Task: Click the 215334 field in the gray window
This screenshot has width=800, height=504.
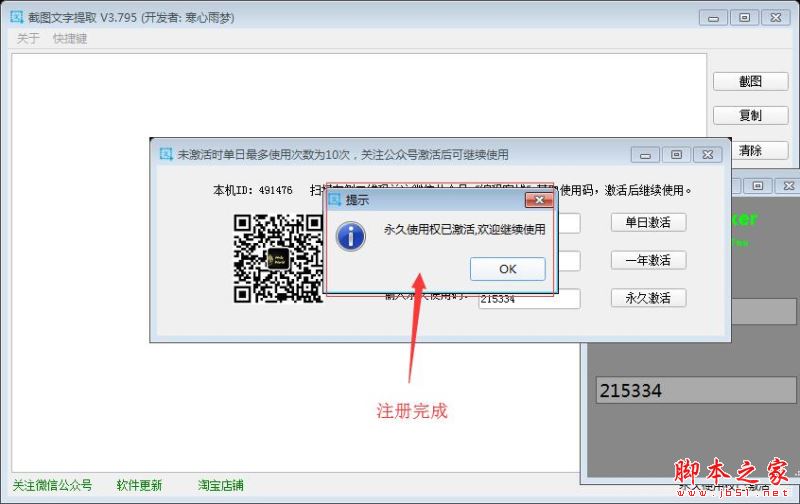Action: (x=696, y=390)
